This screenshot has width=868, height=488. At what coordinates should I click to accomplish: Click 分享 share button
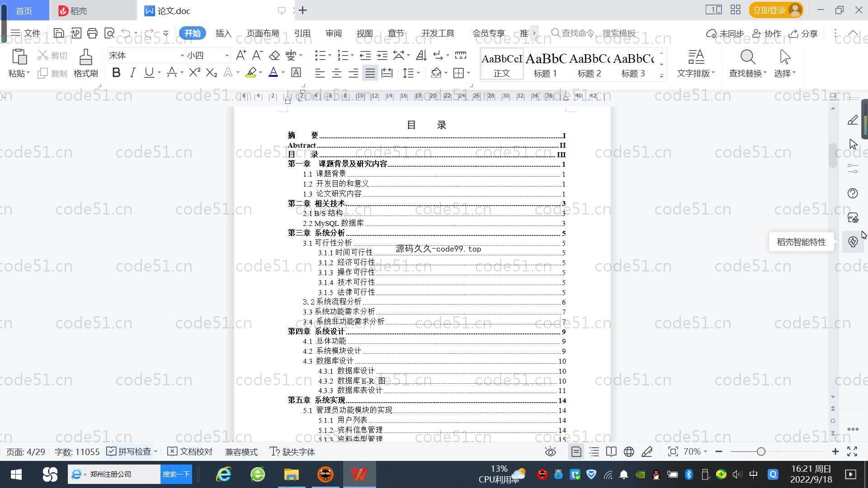(x=804, y=33)
